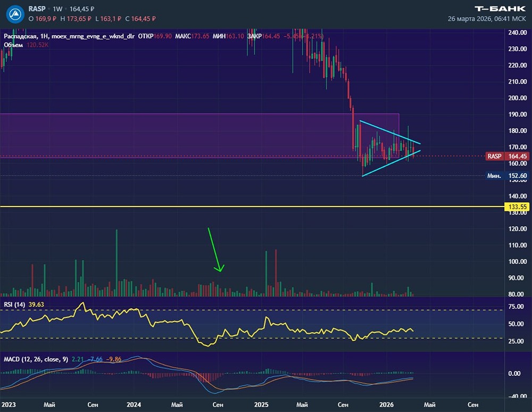Click the 2024 label on time axis
Viewport: 532px width, 412px height.
click(x=134, y=405)
